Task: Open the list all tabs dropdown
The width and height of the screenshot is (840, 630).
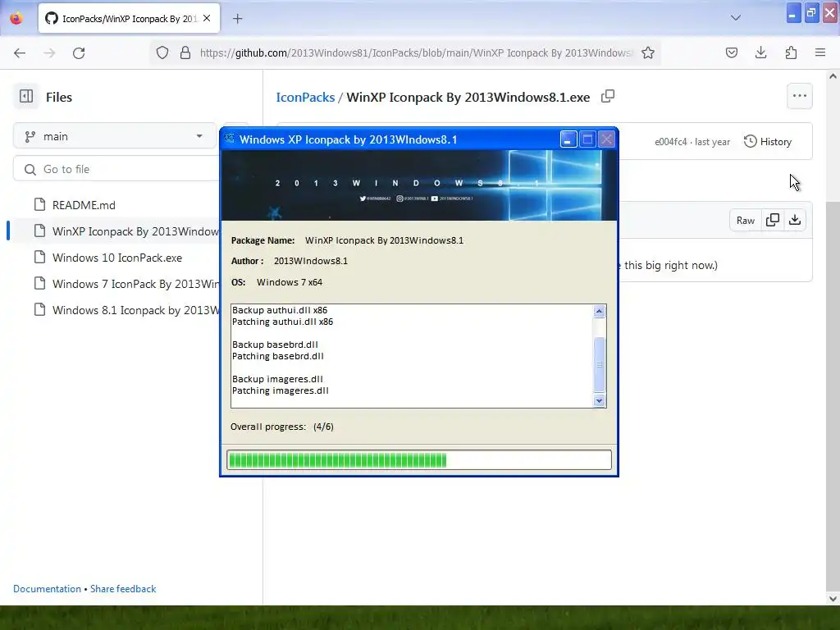Action: tap(736, 18)
